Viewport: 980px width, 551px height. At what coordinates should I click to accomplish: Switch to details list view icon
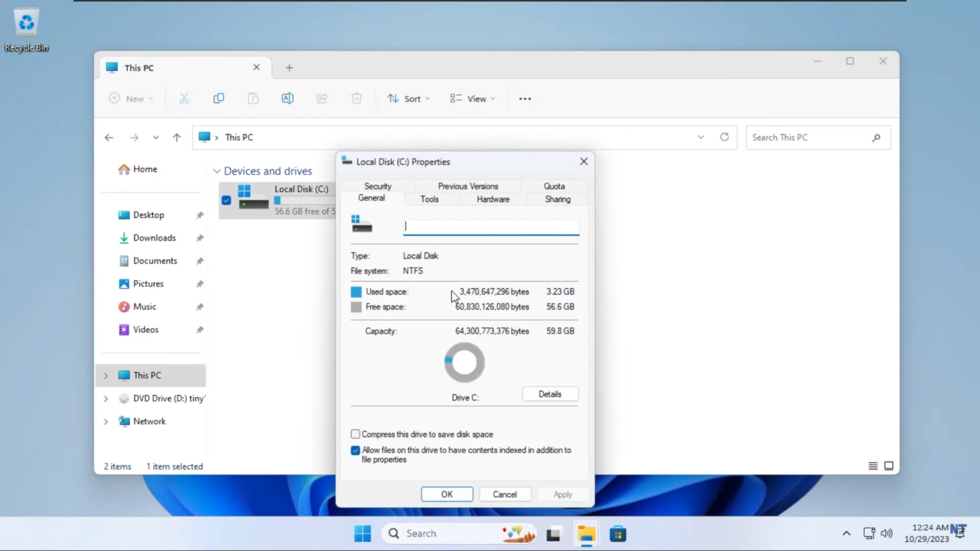pos(872,465)
